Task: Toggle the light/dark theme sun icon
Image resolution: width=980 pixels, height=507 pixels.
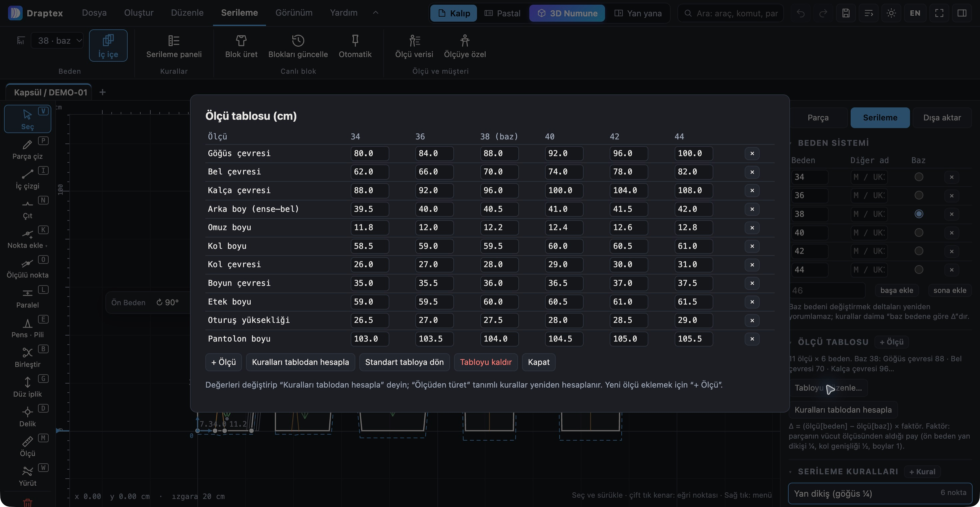Action: click(891, 13)
